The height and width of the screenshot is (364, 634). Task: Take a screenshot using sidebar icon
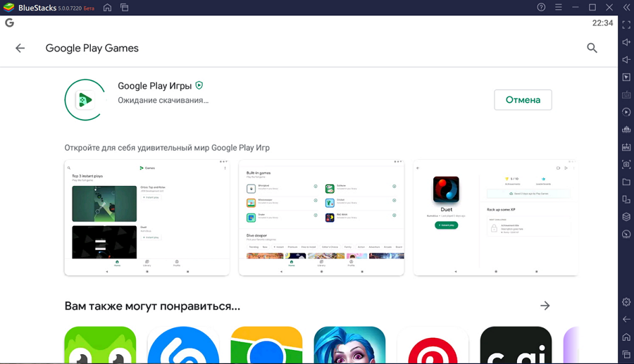[x=626, y=165]
